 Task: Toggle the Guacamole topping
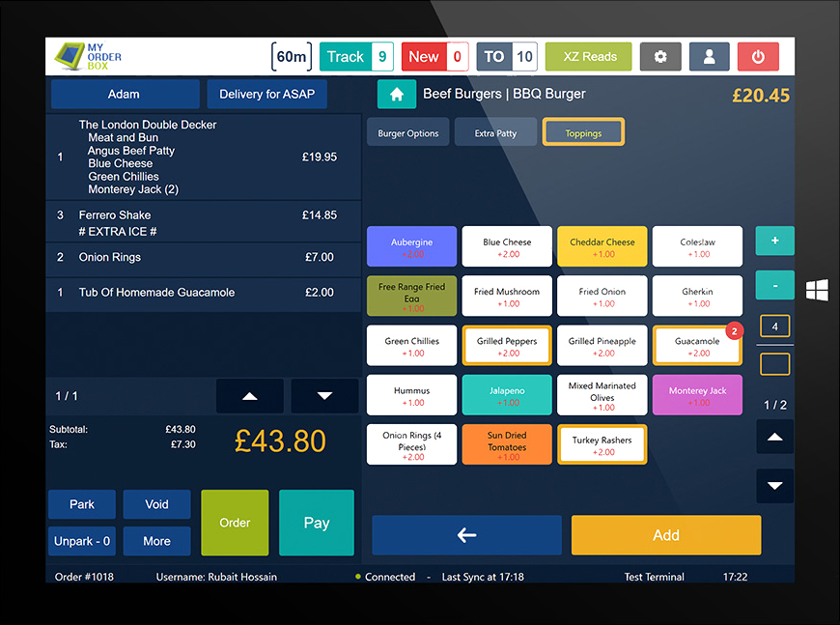pos(697,346)
